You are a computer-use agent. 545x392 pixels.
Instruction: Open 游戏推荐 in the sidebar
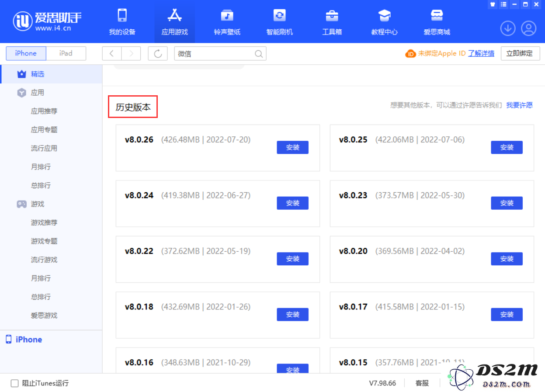coord(44,222)
